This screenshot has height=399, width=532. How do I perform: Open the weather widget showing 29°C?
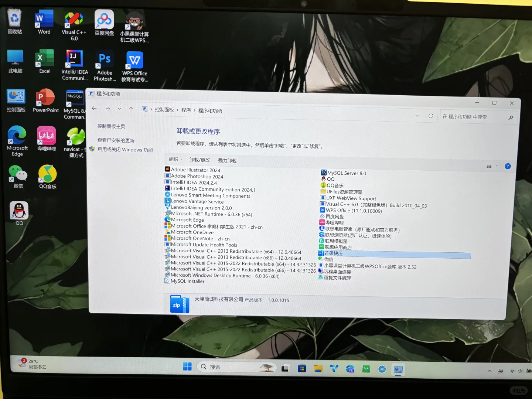[x=33, y=364]
